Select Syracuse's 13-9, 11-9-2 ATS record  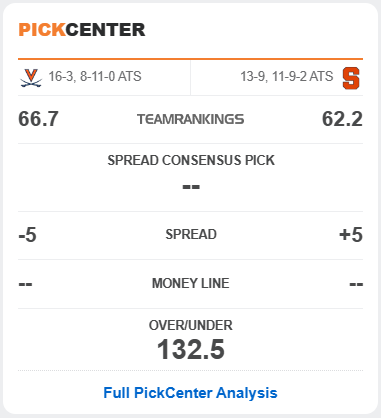click(x=287, y=76)
